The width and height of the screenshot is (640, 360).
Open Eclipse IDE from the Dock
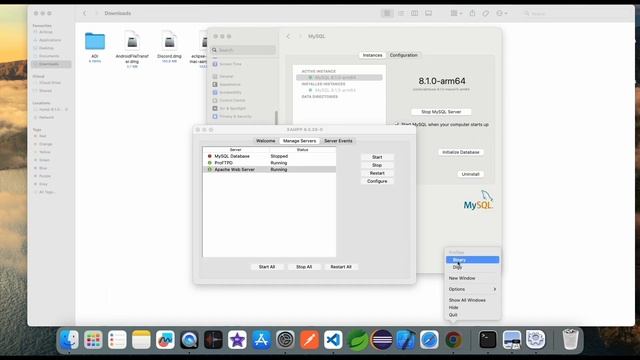pos(382,340)
